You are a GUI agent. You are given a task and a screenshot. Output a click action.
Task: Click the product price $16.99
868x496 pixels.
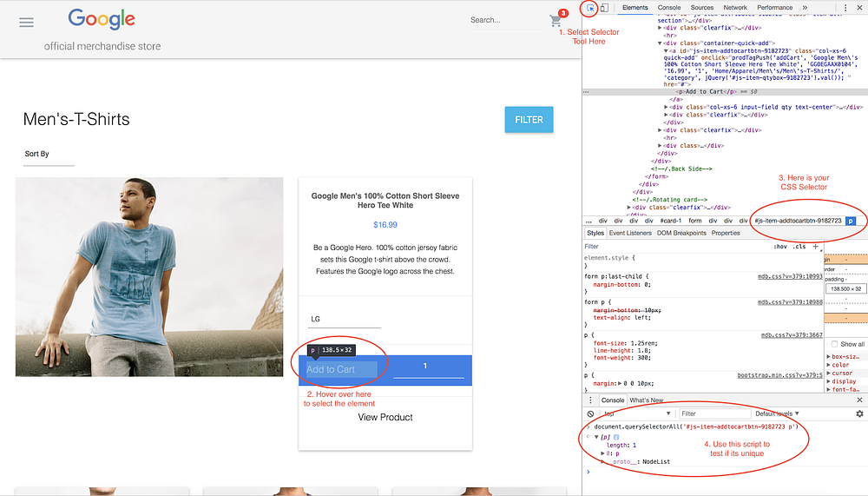tap(385, 225)
